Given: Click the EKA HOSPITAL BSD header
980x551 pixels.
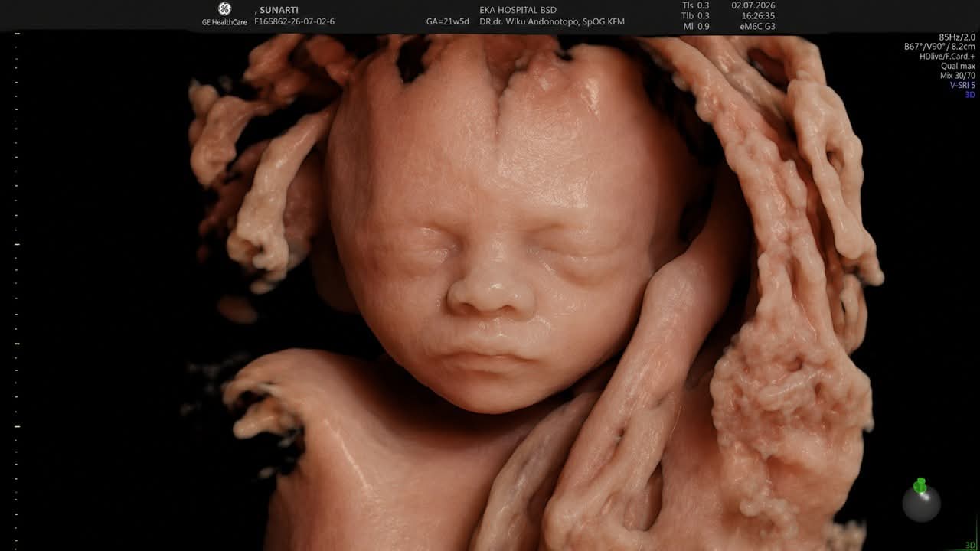Looking at the screenshot, I should point(518,10).
